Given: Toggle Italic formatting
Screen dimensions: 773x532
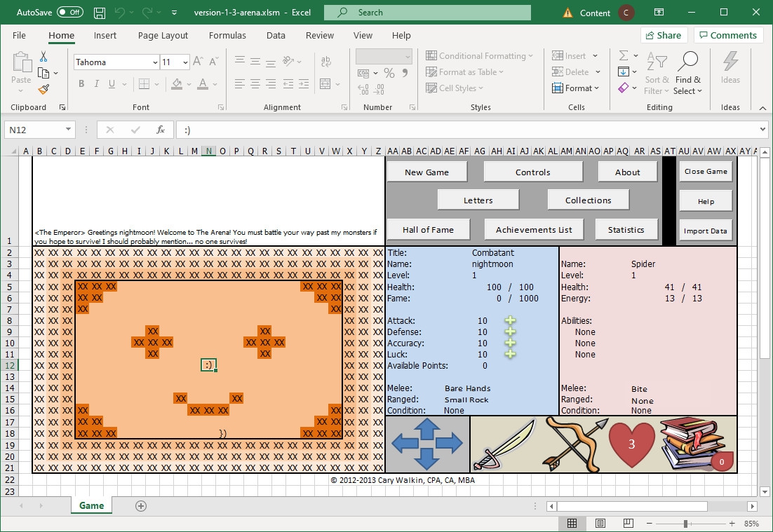Looking at the screenshot, I should [x=96, y=84].
